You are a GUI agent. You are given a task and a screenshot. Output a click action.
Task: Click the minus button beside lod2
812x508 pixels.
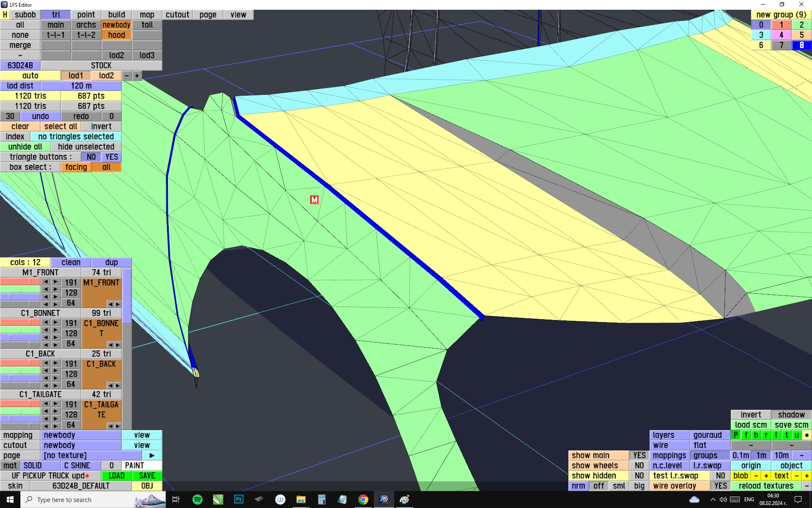click(127, 76)
